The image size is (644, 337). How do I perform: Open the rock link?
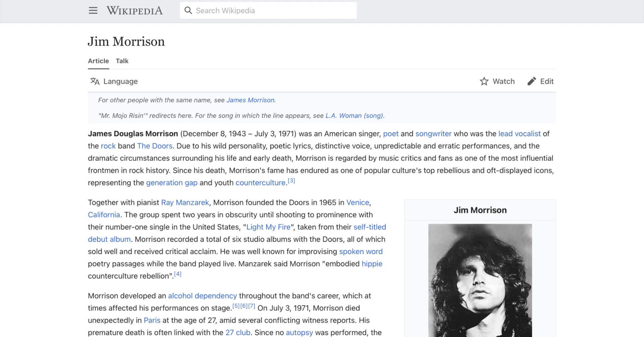click(108, 146)
